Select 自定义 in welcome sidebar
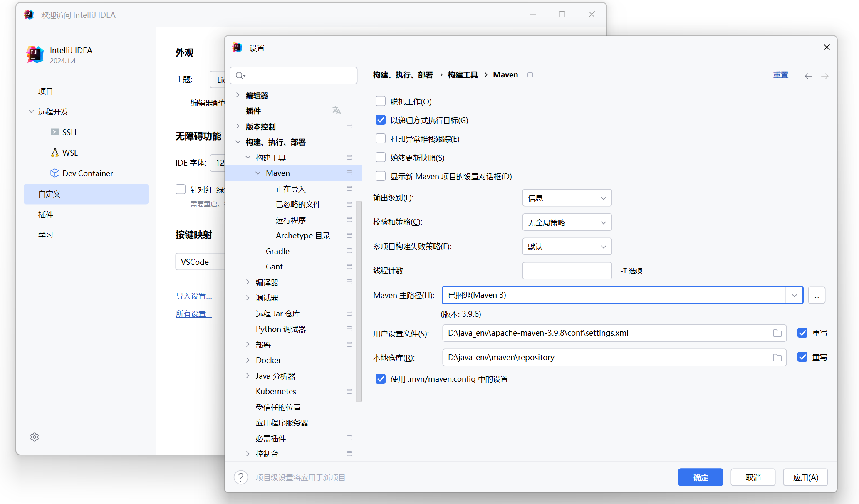This screenshot has width=859, height=504. click(86, 194)
